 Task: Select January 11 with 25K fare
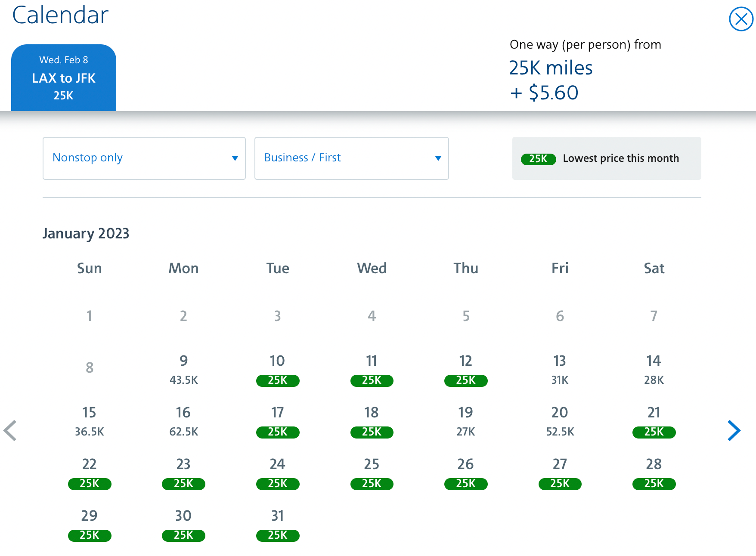click(x=372, y=380)
